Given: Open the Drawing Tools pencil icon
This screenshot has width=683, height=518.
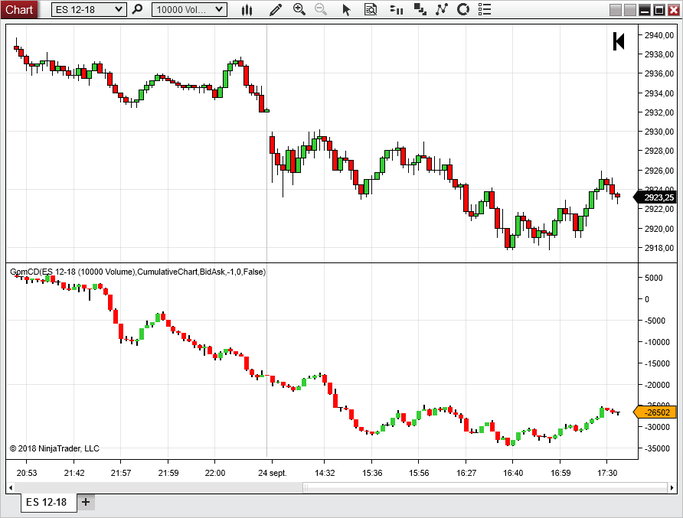Looking at the screenshot, I should click(276, 10).
